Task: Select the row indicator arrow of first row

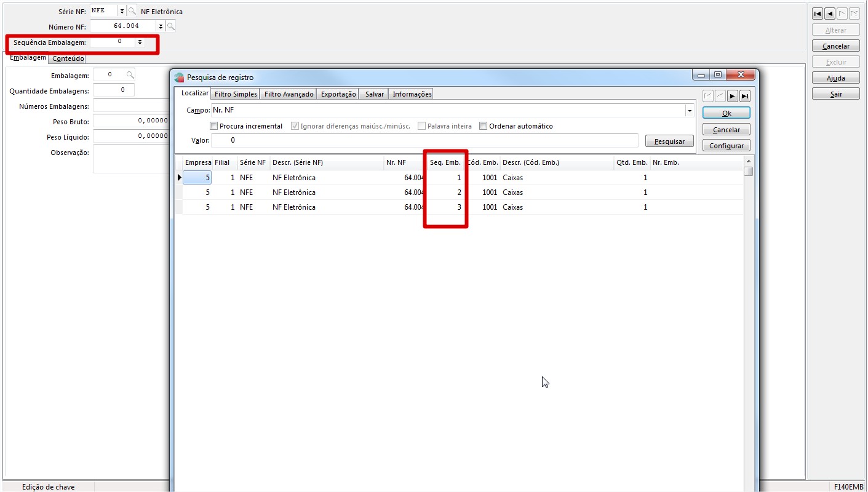Action: [179, 178]
